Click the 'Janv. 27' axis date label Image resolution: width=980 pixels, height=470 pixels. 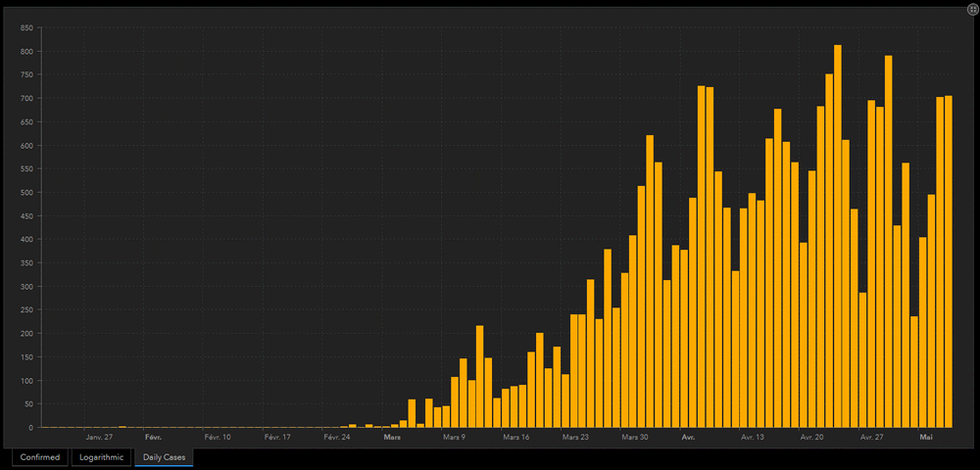pos(99,438)
